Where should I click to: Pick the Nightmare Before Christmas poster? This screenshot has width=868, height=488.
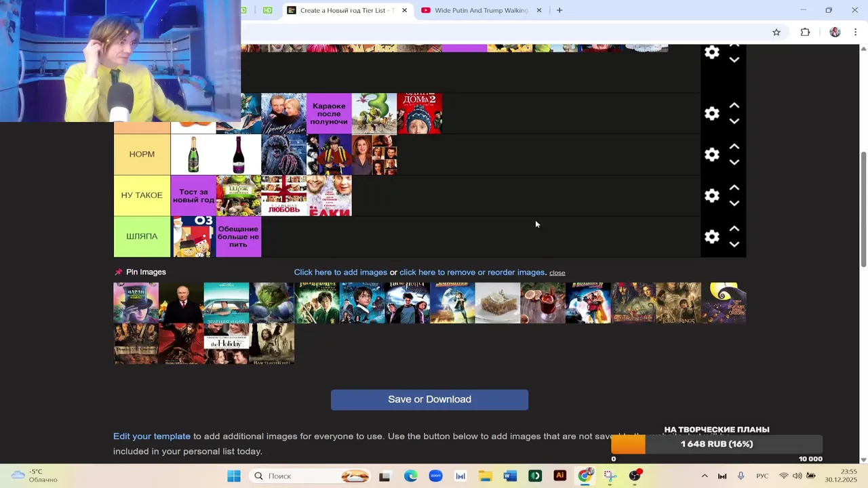724,303
